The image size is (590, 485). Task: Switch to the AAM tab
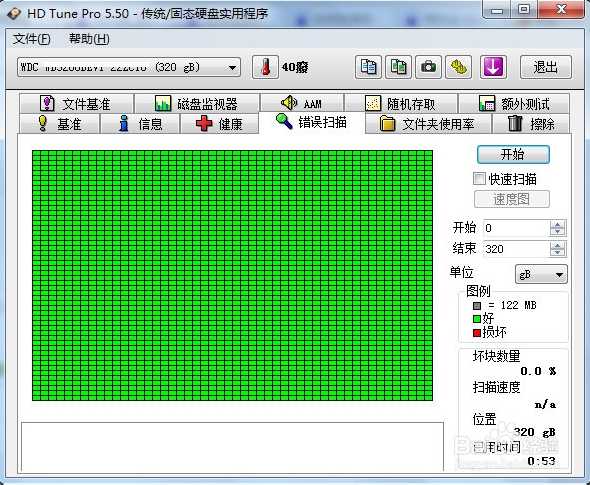pyautogui.click(x=302, y=103)
